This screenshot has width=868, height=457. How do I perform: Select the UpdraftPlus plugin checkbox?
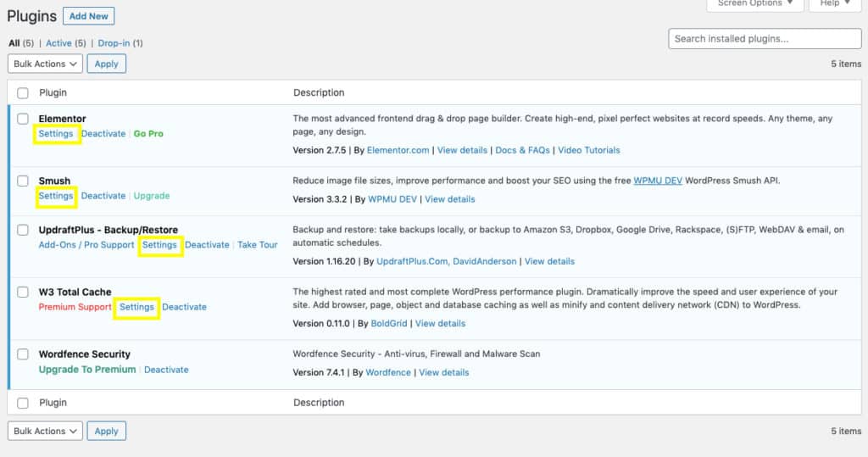[x=23, y=229]
